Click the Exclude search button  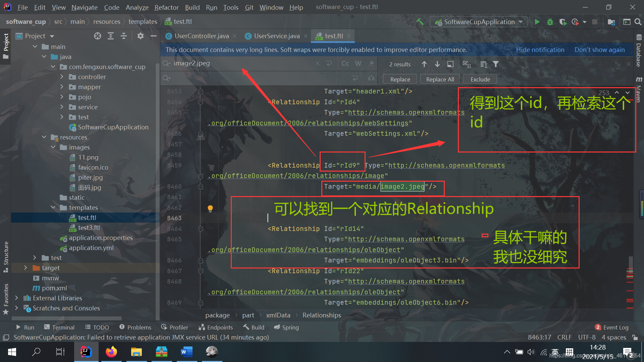480,79
